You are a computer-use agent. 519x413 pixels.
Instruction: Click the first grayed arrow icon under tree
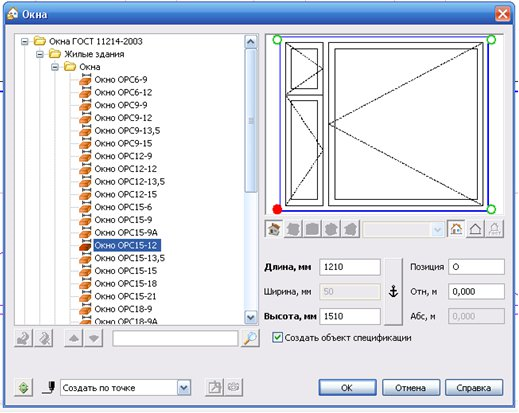23,339
